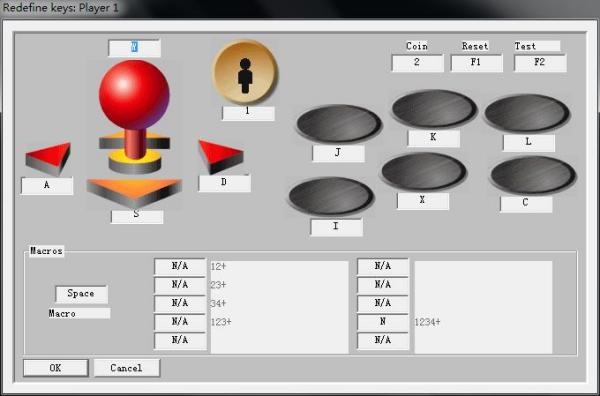Select the Coin key field showing 2
The image size is (600, 396).
point(417,63)
